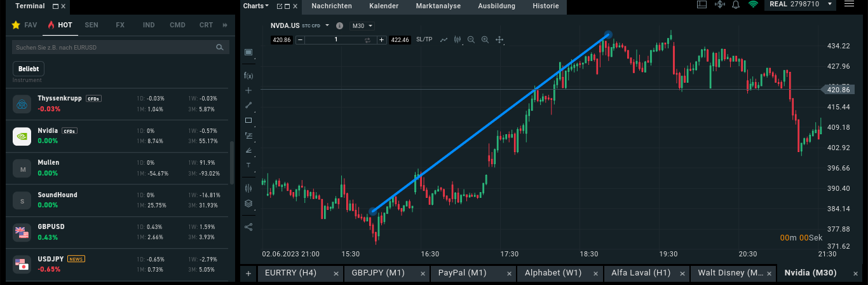Click the Nvidia logo icon

pyautogui.click(x=22, y=136)
